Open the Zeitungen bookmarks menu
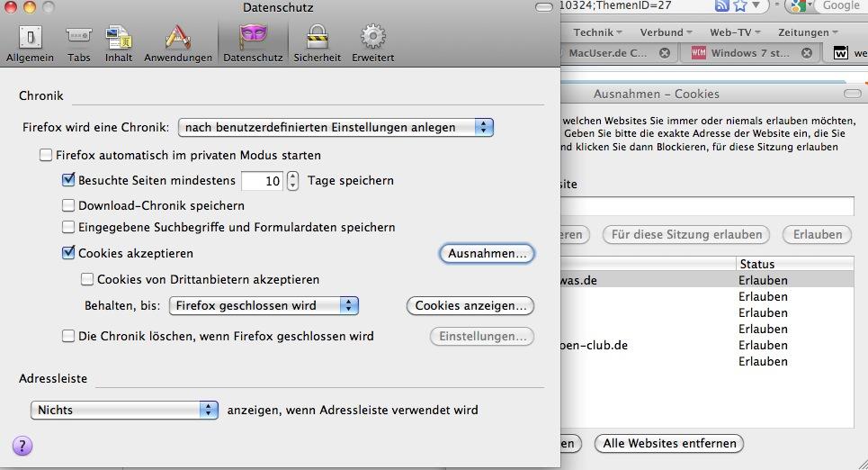868x470 pixels. 808,32
